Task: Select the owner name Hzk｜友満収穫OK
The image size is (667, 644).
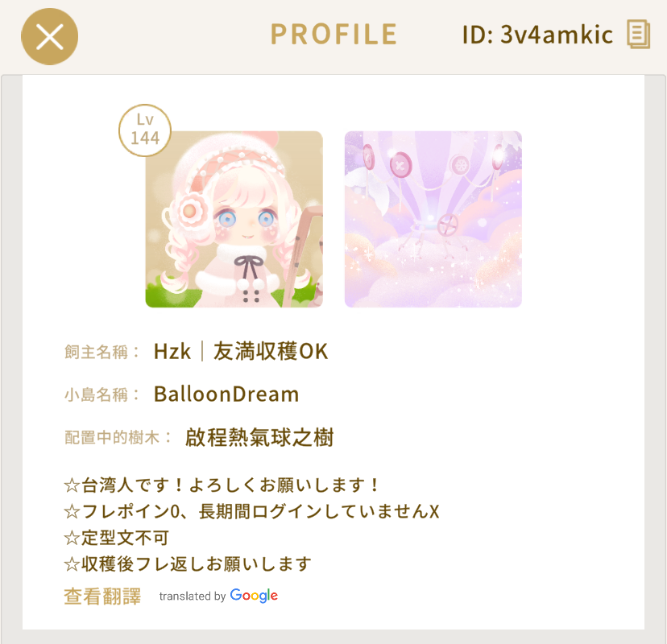Action: pyautogui.click(x=241, y=352)
